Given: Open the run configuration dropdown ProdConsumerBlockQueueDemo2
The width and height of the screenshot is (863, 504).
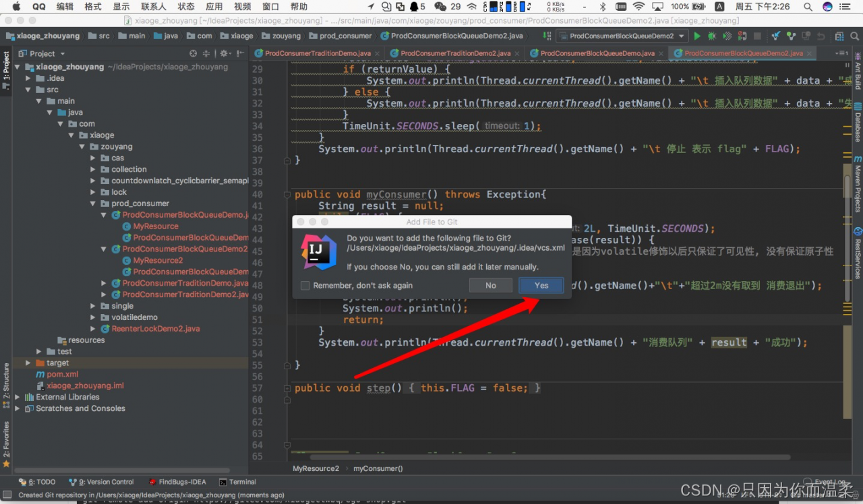Looking at the screenshot, I should point(622,36).
